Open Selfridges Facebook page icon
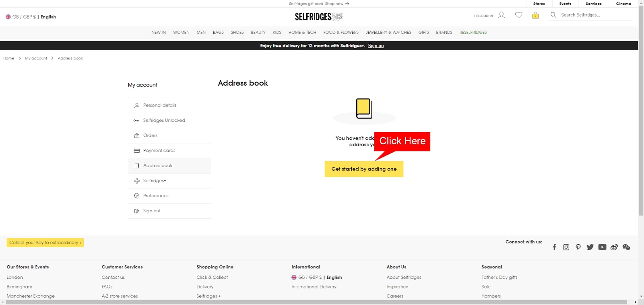 pyautogui.click(x=554, y=247)
